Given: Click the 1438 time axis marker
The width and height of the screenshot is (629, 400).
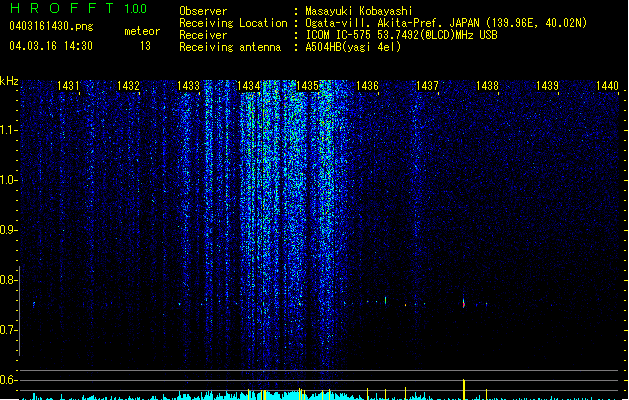Looking at the screenshot, I should point(487,86).
